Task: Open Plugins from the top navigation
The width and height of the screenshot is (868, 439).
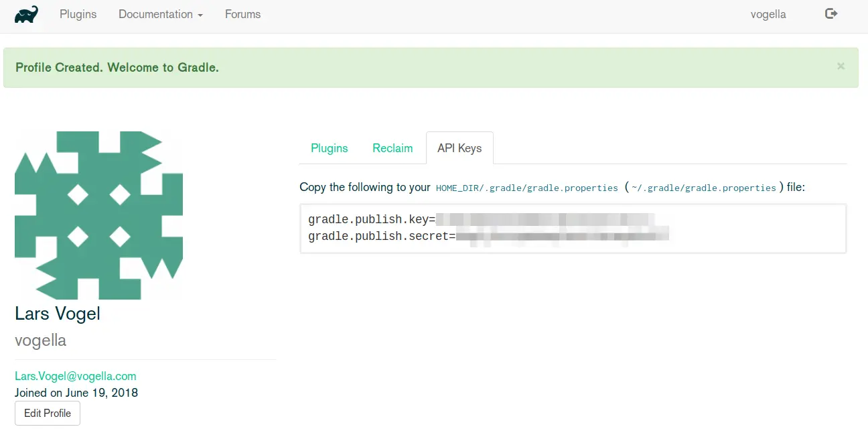Action: coord(78,14)
